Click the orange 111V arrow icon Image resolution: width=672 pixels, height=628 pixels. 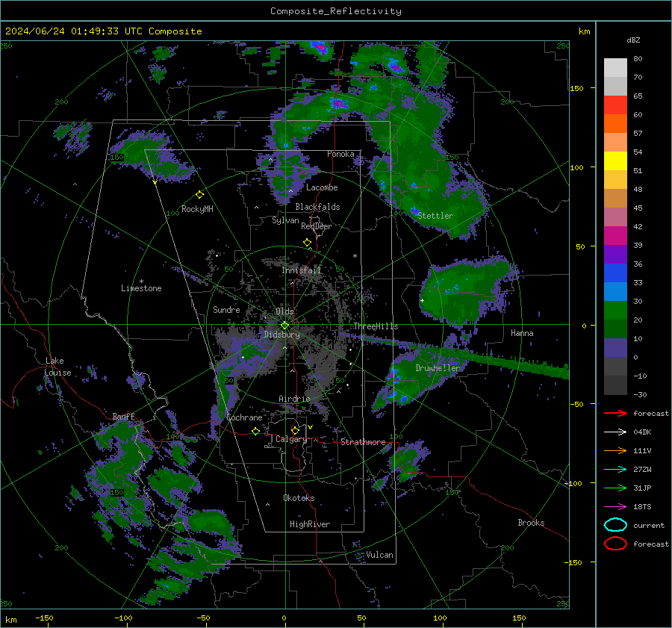(x=615, y=450)
